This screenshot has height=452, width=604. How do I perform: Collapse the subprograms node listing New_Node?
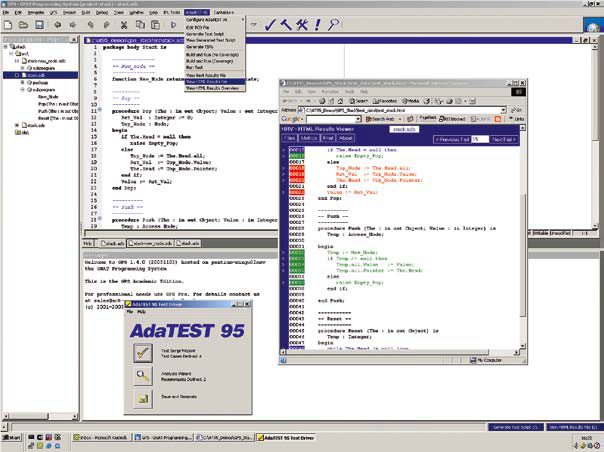(22, 89)
